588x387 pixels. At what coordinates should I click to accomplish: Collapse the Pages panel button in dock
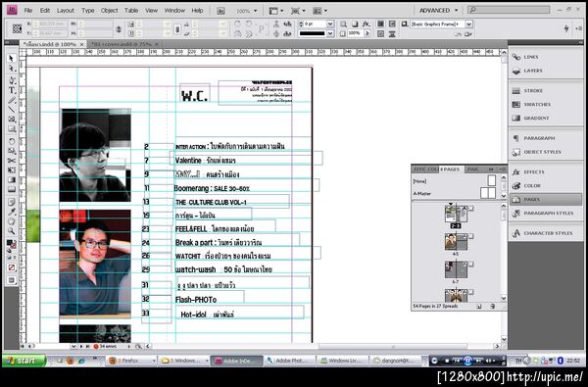click(546, 200)
